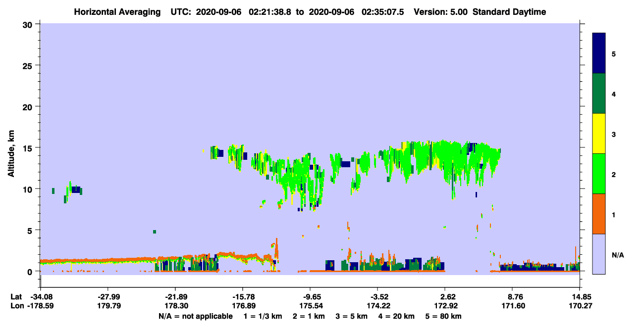Screen dimensions: 644x330
Task: Click the legend entry '5 = 80 km'
Action: (444, 316)
